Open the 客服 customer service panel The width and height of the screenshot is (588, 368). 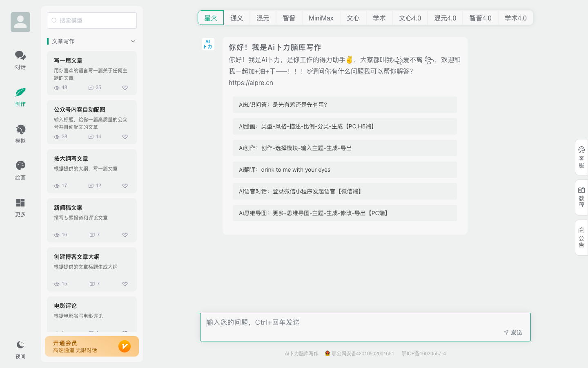pyautogui.click(x=581, y=158)
